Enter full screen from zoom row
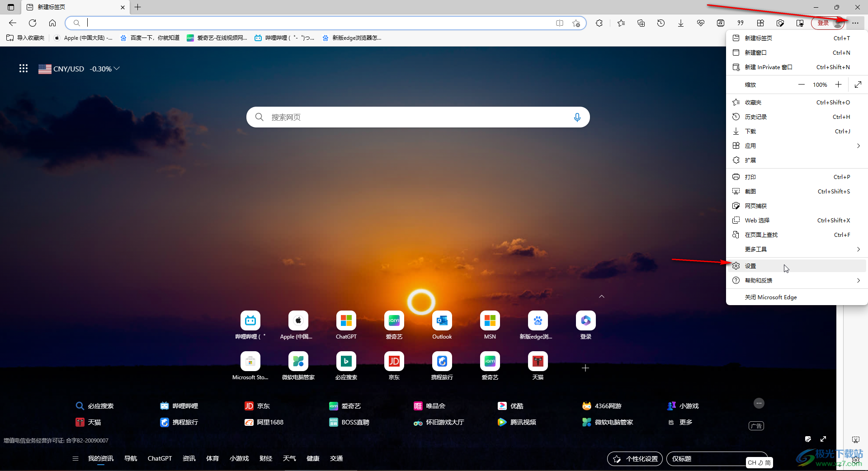868x471 pixels. tap(858, 85)
